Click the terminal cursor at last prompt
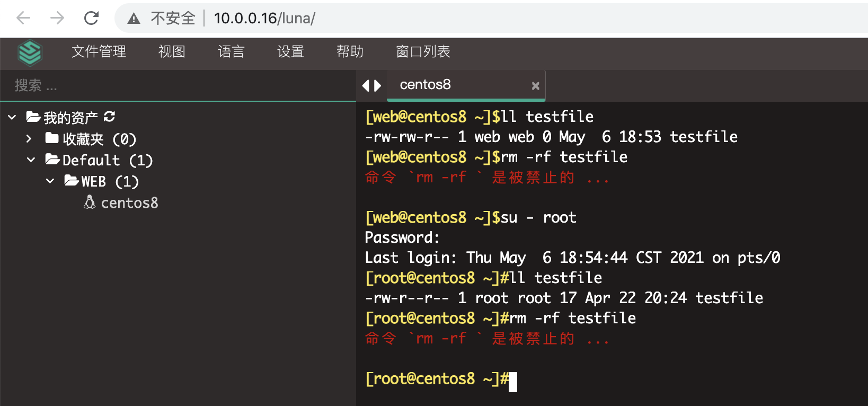 coord(512,382)
